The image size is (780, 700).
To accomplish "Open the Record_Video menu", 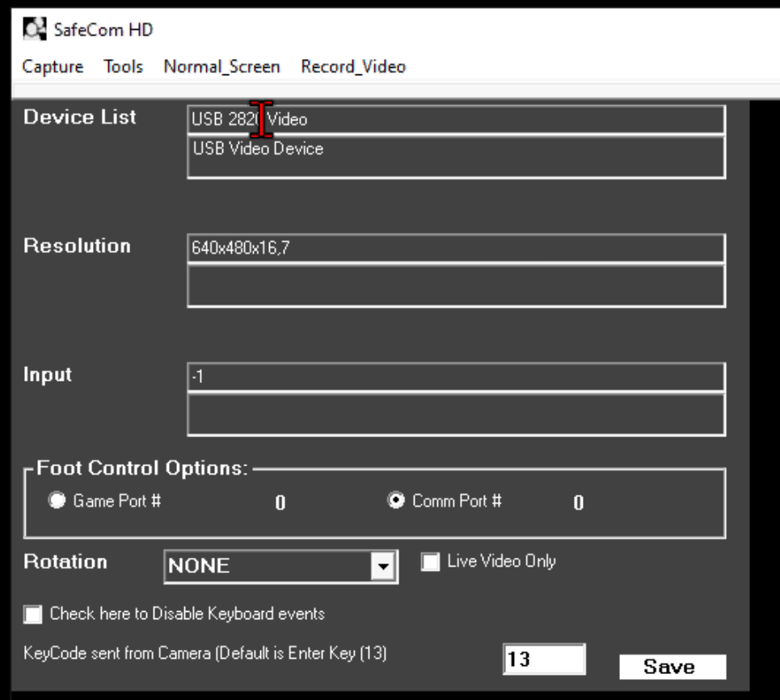I will coord(353,66).
